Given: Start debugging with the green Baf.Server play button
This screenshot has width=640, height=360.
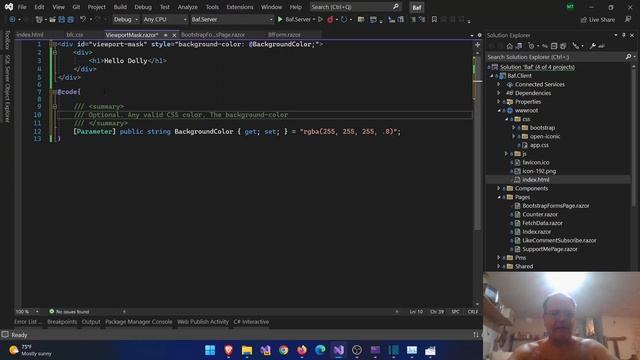Looking at the screenshot, I should [x=280, y=19].
